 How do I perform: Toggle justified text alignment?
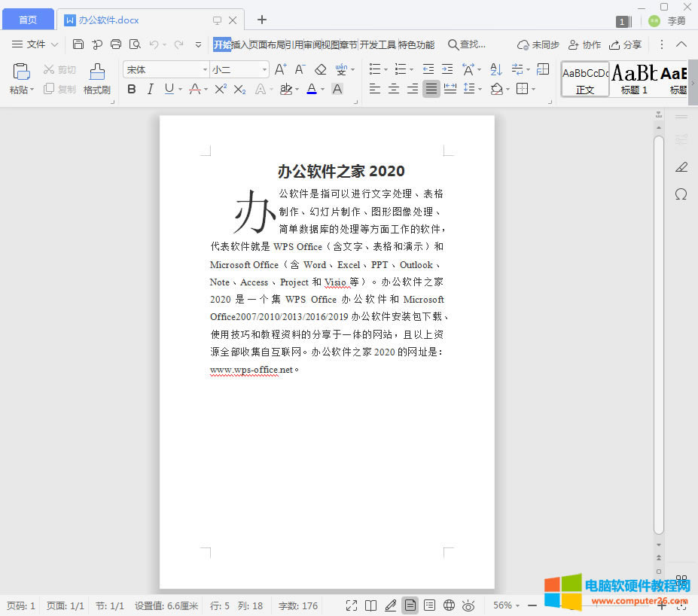431,89
